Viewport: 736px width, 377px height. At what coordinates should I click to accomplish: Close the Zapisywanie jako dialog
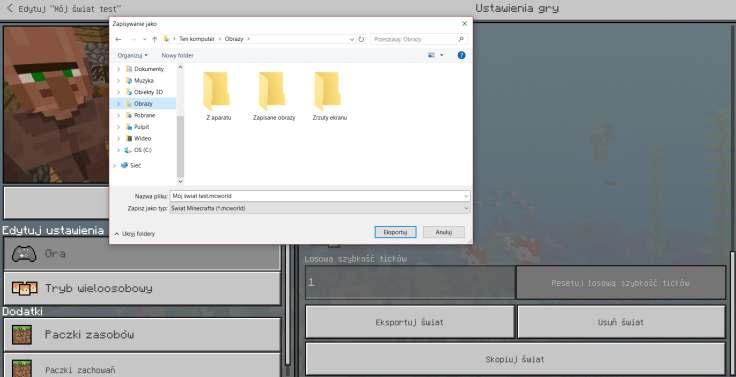(x=464, y=23)
